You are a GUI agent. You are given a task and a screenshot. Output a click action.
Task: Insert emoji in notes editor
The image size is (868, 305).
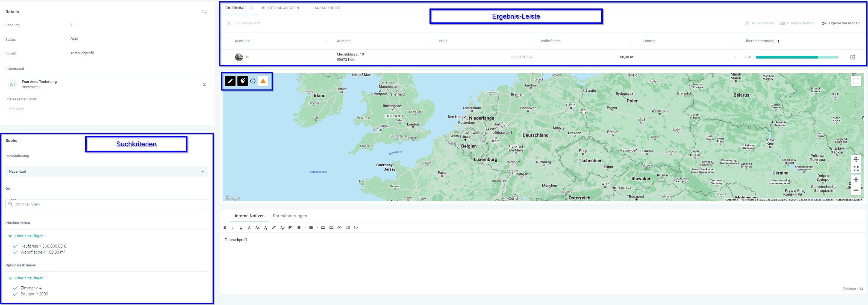[x=356, y=227]
